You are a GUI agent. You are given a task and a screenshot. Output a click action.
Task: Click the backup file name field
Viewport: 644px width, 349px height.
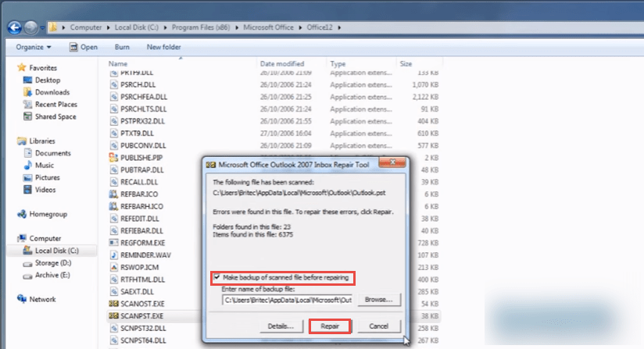coord(288,300)
